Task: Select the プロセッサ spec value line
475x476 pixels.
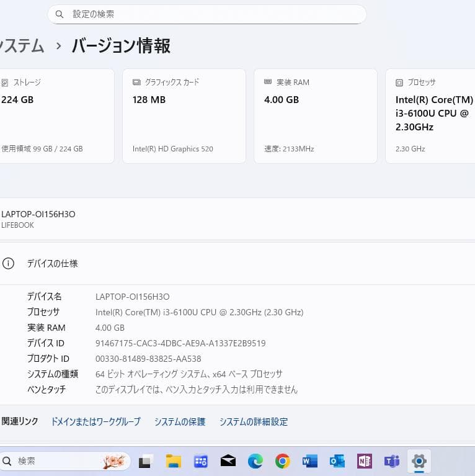Action: coord(199,312)
